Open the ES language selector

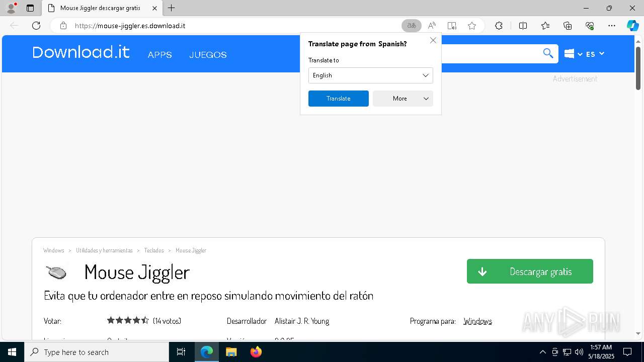pos(595,54)
